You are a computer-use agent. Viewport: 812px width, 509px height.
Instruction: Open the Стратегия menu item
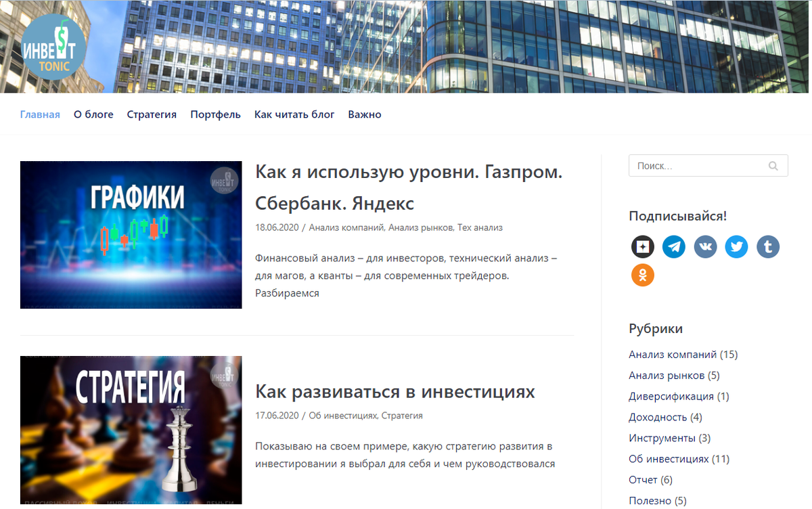point(152,114)
